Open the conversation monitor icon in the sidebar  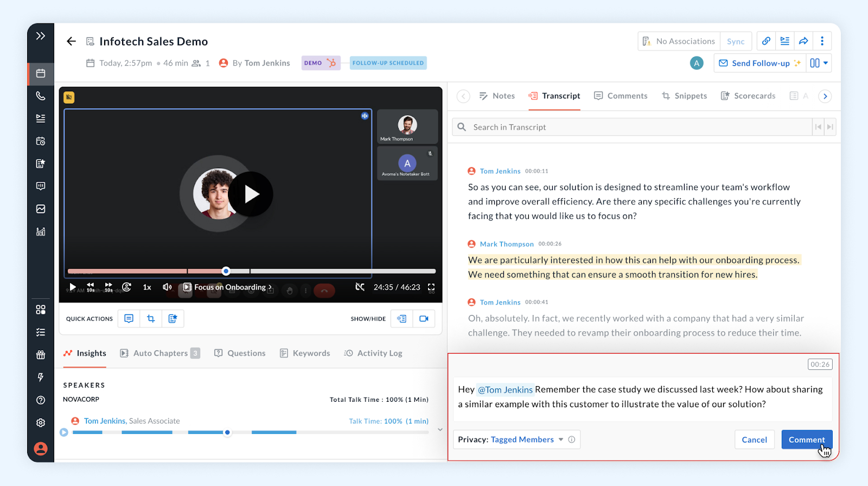41,186
